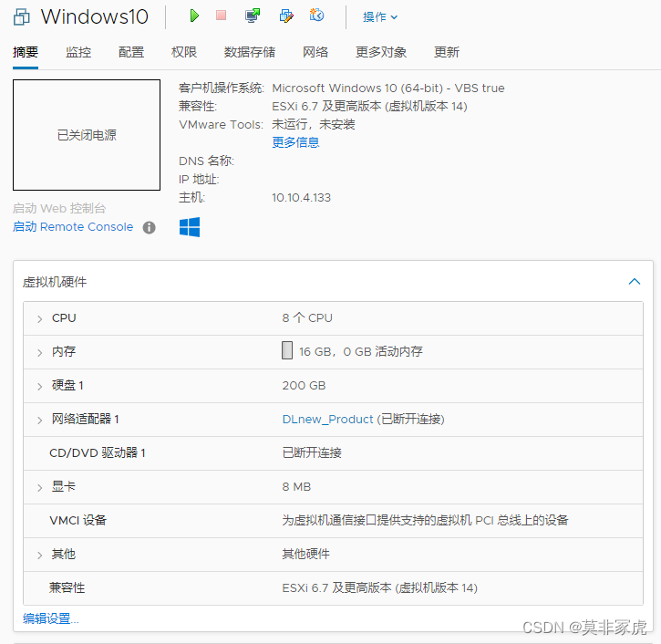The image size is (661, 644).
Task: Click the Remote Console info icon
Action: pyautogui.click(x=149, y=228)
